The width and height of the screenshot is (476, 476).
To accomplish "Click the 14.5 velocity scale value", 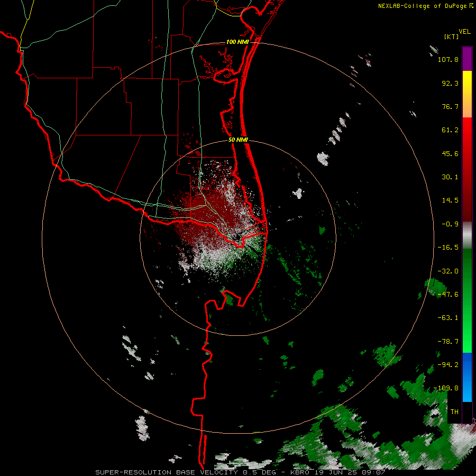I will pyautogui.click(x=450, y=200).
